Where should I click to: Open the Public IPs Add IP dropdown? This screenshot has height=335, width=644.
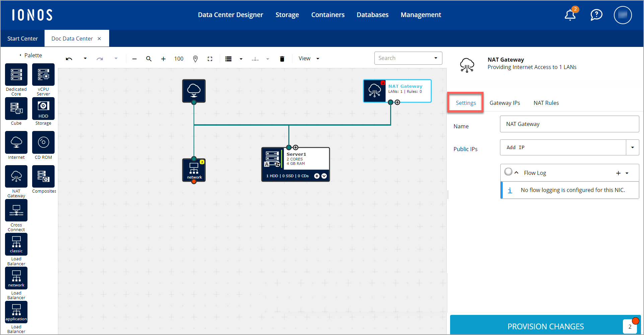[x=632, y=147]
